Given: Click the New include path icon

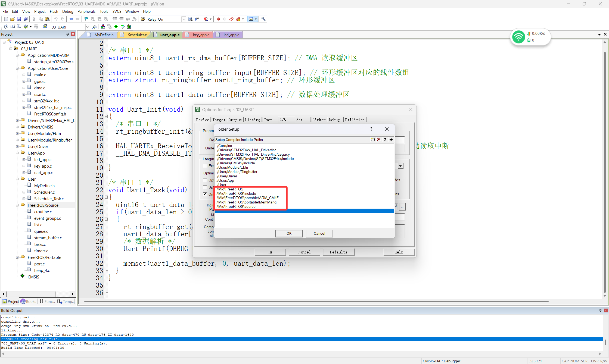Looking at the screenshot, I should point(373,139).
